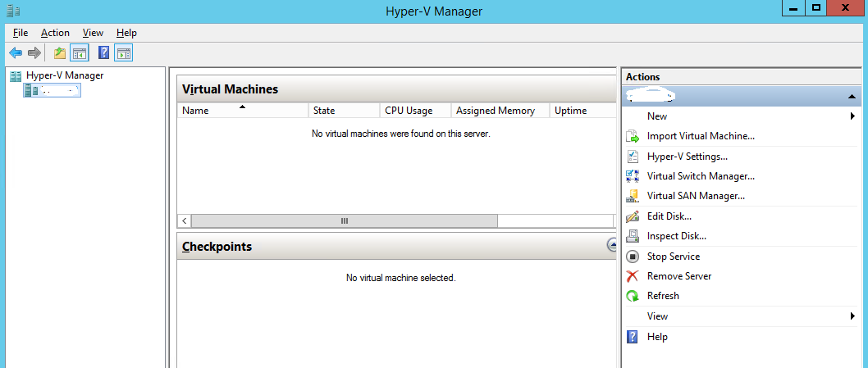Click the Inspect Disk icon
Screen dimensions: 868x368
(x=633, y=236)
